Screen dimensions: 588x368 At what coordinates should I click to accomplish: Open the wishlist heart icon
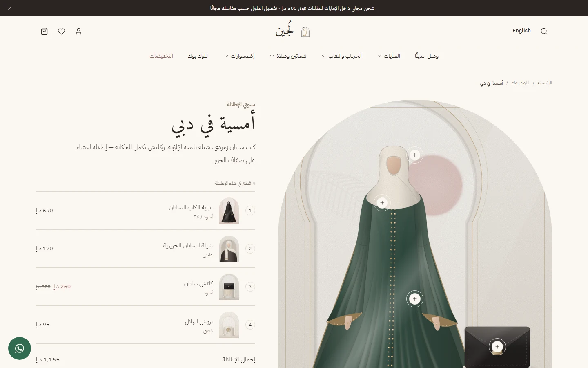coord(61,31)
